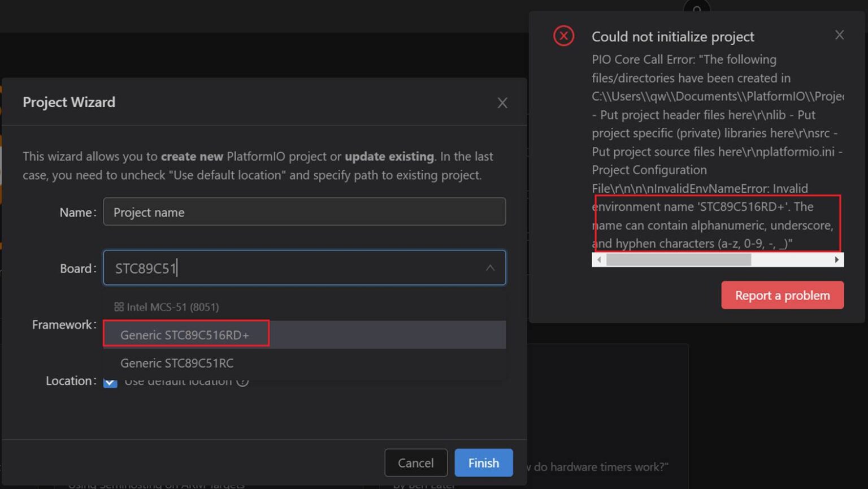Click the red error icon in the notification
868x489 pixels.
[563, 36]
